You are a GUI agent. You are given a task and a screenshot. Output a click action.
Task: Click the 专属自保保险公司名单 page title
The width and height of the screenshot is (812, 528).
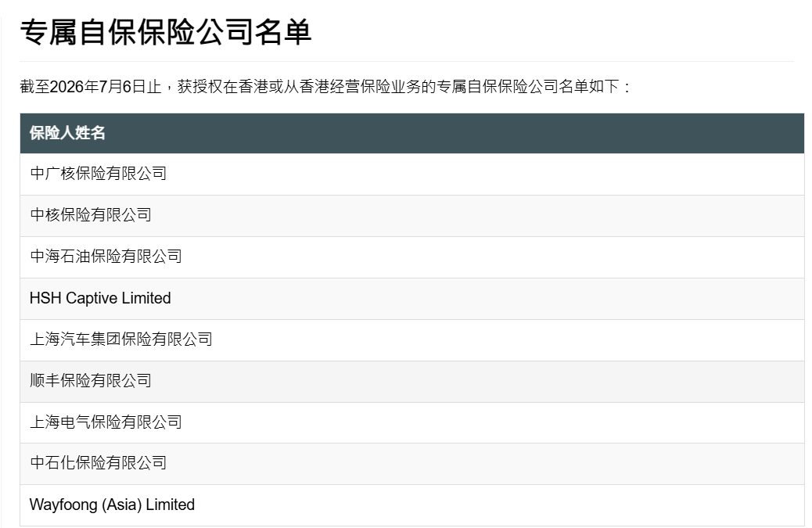tap(166, 32)
